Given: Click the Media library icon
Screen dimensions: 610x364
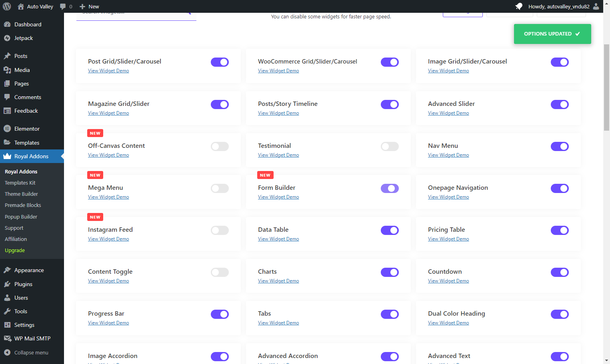Looking at the screenshot, I should coord(7,70).
